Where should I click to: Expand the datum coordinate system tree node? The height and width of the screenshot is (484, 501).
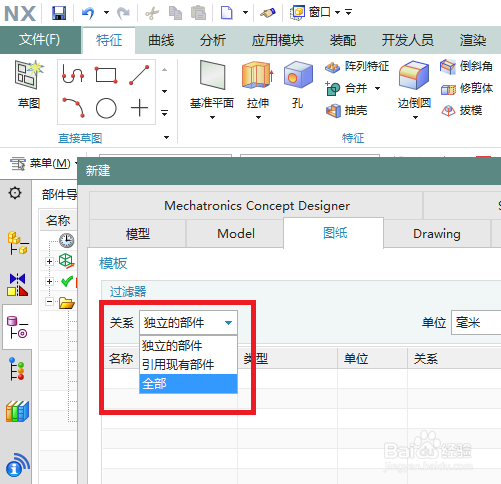(x=49, y=261)
